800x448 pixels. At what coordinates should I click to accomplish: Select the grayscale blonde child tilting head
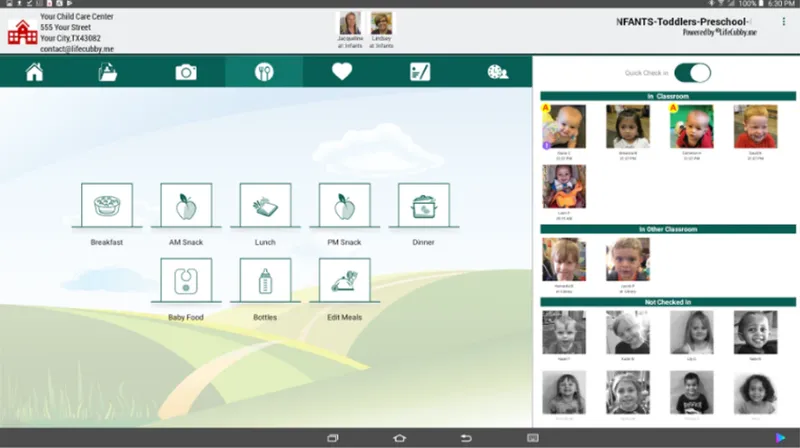coord(628,332)
